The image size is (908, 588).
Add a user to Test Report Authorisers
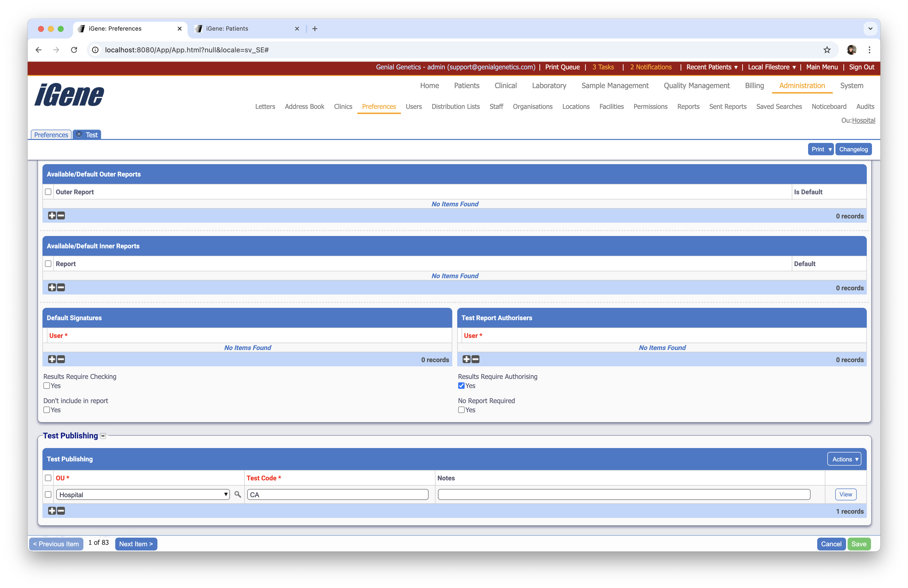[466, 359]
